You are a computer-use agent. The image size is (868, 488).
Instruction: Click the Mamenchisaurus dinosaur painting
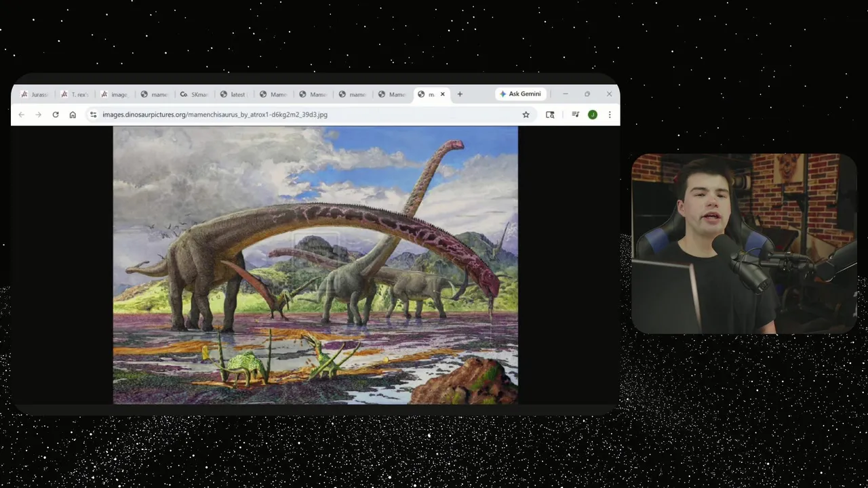point(315,265)
